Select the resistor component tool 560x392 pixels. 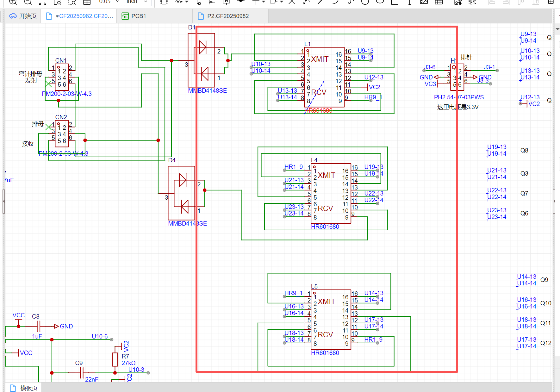pos(179,2)
